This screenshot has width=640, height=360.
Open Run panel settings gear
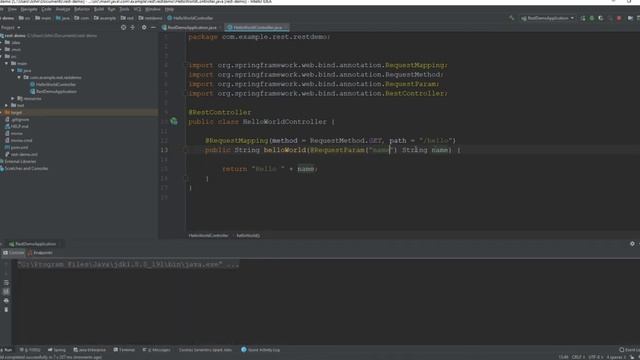(632, 244)
